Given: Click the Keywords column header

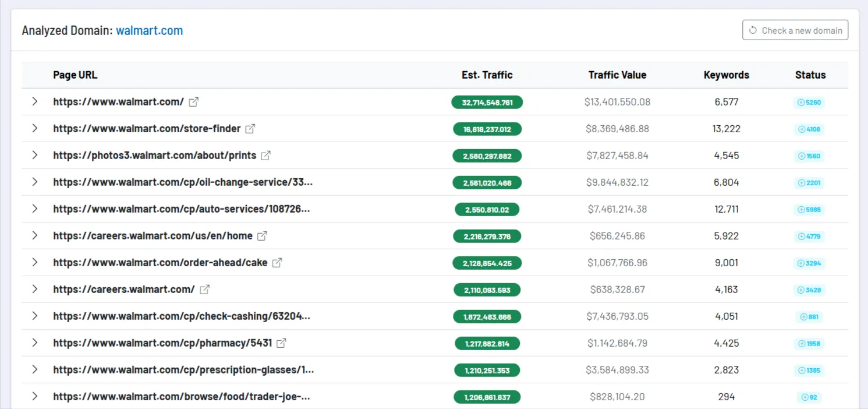Looking at the screenshot, I should tap(727, 75).
